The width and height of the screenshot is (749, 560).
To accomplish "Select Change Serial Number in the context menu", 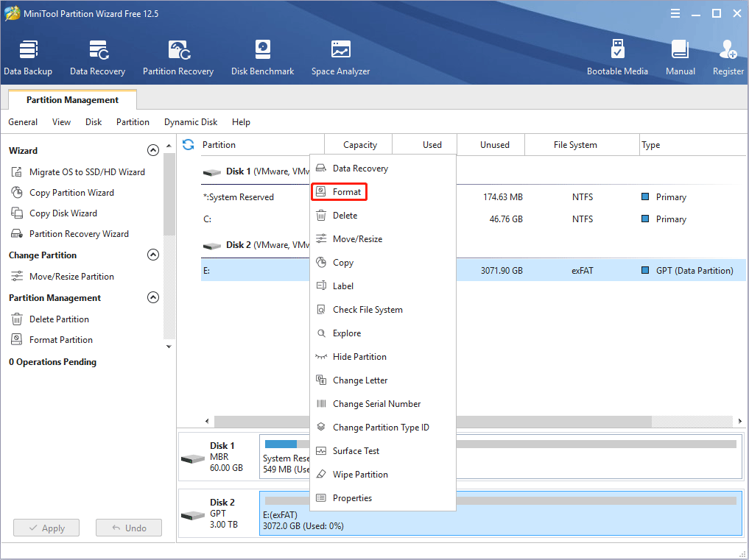I will click(383, 403).
